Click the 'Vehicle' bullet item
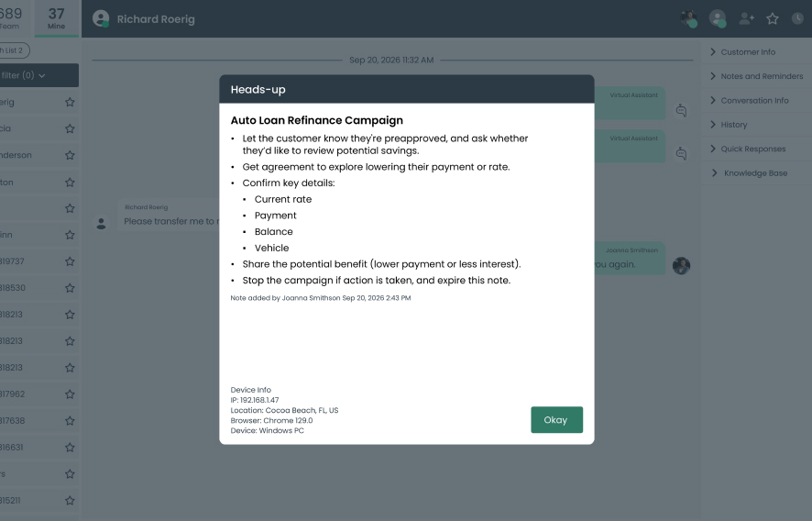The height and width of the screenshot is (521, 812). [271, 248]
